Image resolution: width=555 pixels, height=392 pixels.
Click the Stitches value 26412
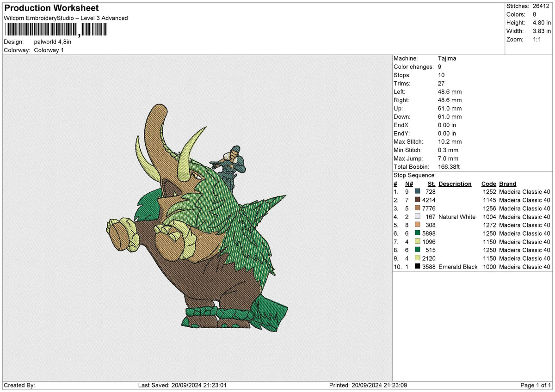[x=541, y=6]
